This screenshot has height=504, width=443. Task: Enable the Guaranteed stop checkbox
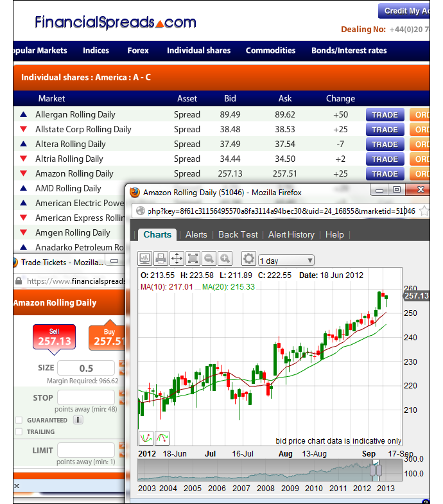tap(19, 420)
